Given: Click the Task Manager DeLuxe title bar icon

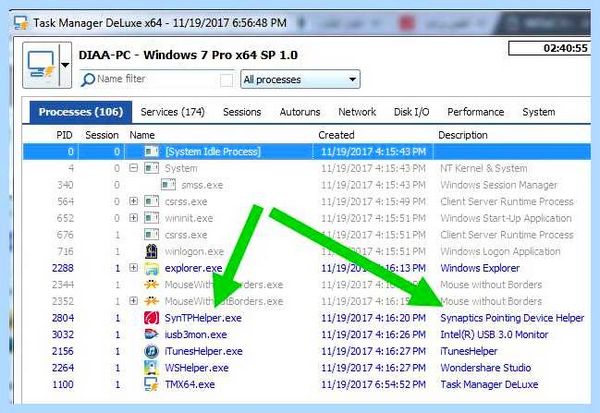Looking at the screenshot, I should [x=21, y=23].
